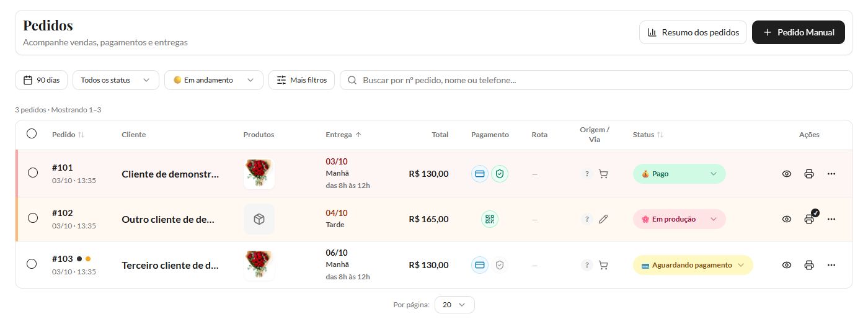Create a new Pedido Manual
The image size is (868, 324).
tap(799, 32)
